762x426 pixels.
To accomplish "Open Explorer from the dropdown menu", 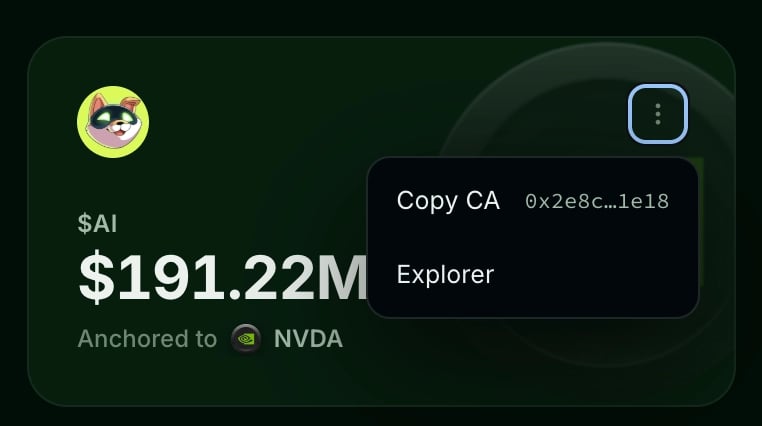I will tap(533, 274).
